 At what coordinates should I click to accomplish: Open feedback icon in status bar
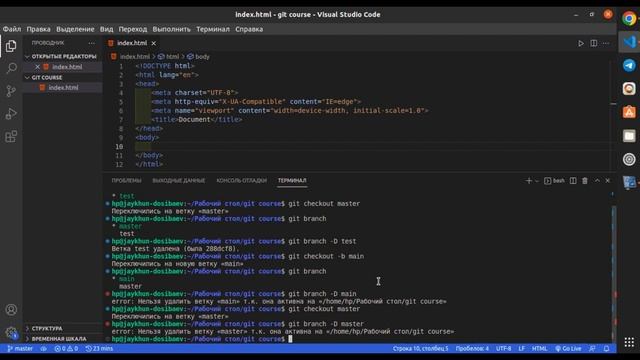(592, 349)
